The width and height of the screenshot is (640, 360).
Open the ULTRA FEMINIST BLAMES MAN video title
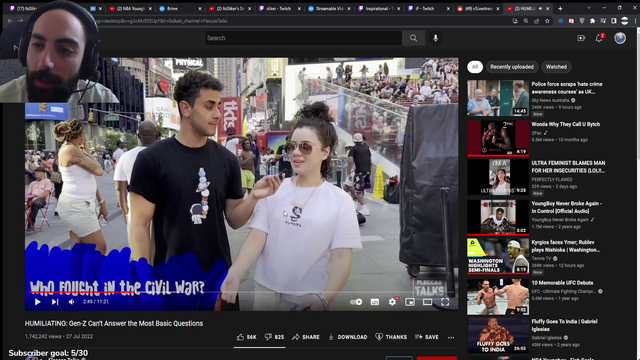pos(568,167)
